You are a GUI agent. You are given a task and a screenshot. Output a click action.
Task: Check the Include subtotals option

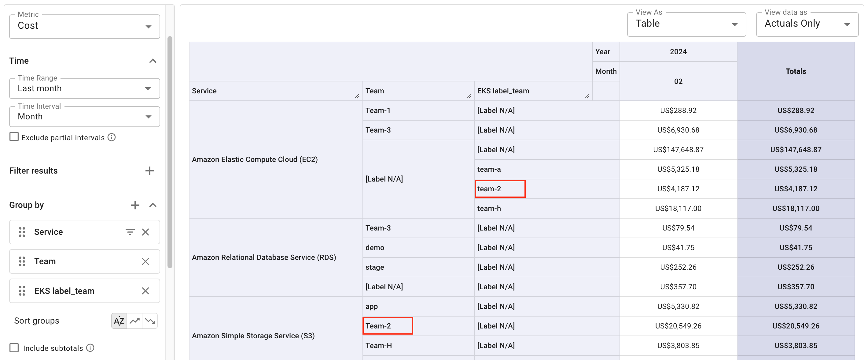tap(14, 347)
